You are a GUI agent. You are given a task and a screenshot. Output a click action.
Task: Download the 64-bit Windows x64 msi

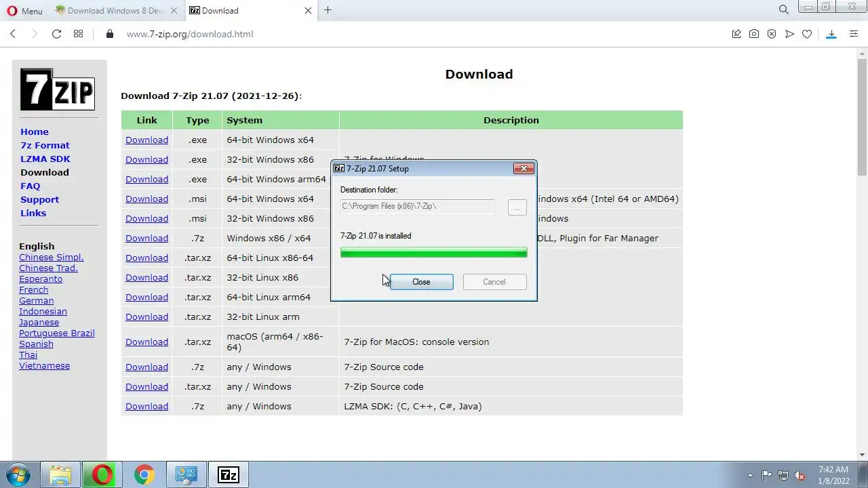pos(146,199)
